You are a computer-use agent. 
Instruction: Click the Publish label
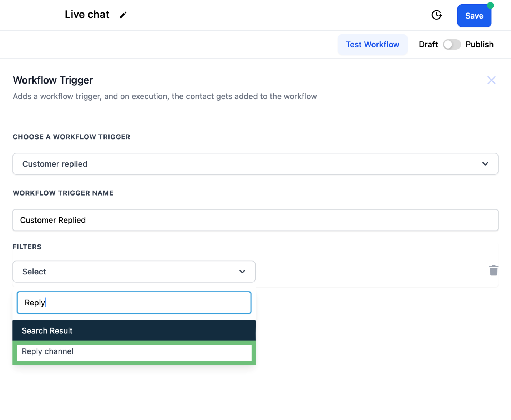click(x=480, y=45)
